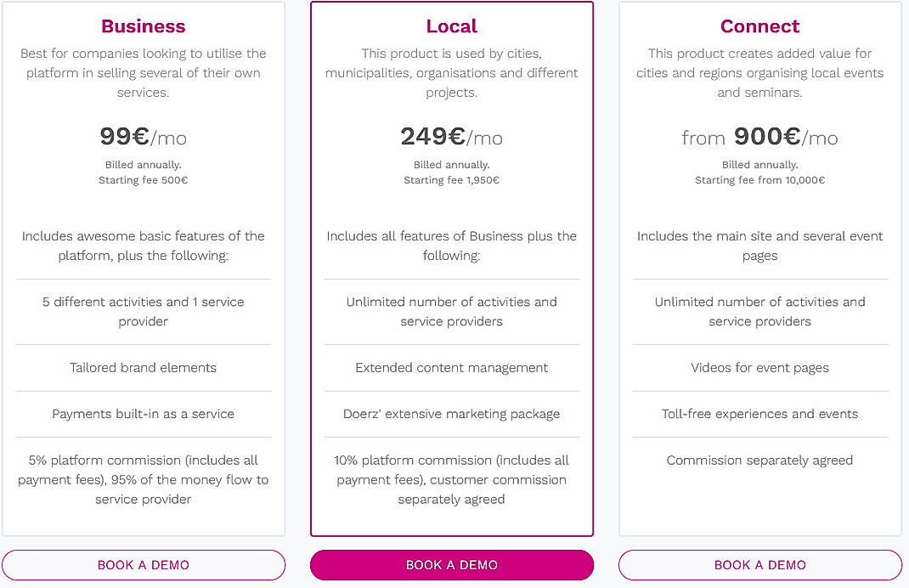The width and height of the screenshot is (909, 588).
Task: Click the 99€/mo price on Business card
Action: tap(143, 137)
